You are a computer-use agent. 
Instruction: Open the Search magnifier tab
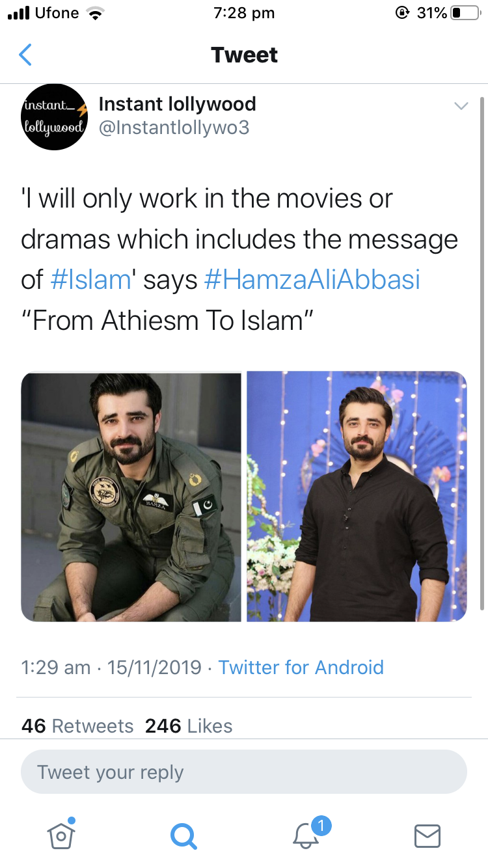pos(183,835)
